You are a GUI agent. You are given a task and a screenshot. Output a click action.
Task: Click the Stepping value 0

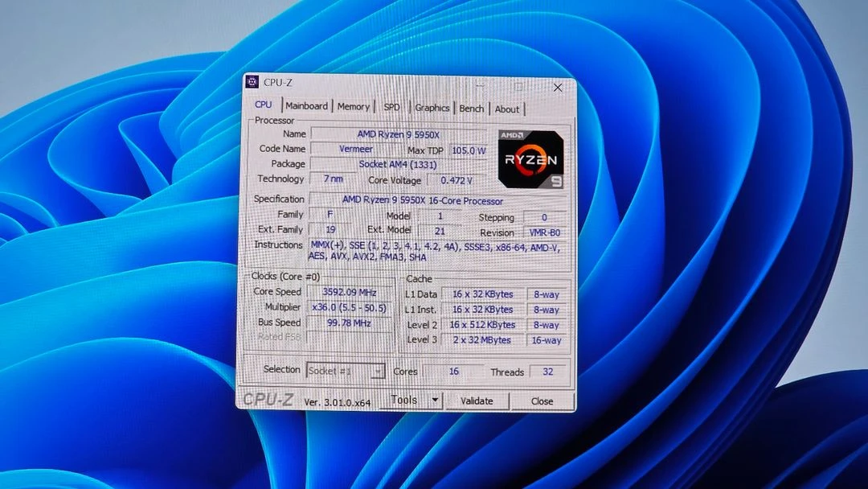point(544,218)
